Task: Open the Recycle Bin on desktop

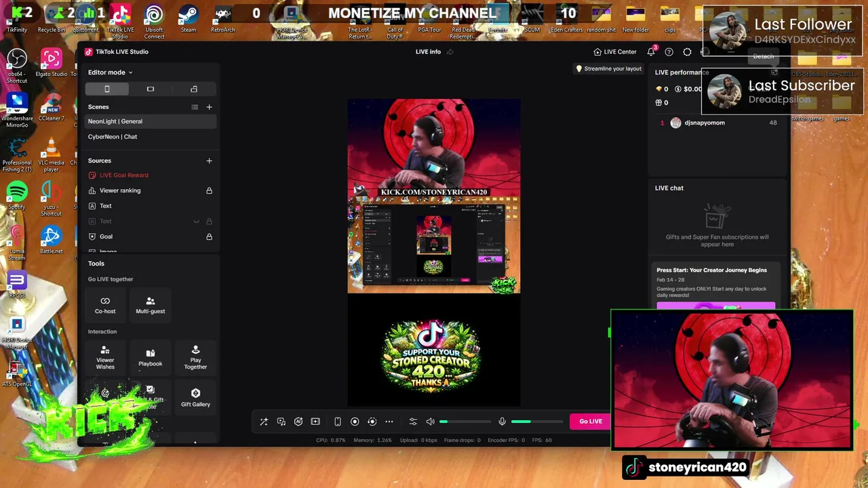Action: pos(52,19)
